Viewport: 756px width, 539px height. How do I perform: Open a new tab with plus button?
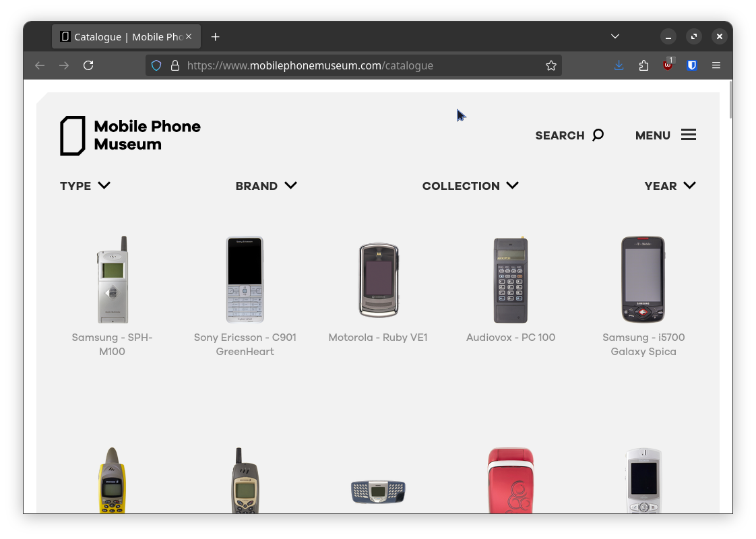coord(216,36)
